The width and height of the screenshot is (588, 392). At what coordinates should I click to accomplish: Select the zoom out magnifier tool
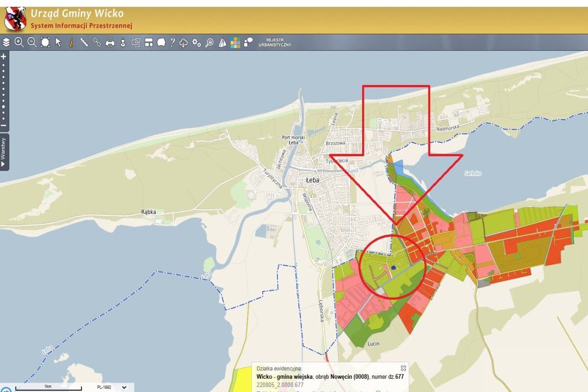click(32, 42)
